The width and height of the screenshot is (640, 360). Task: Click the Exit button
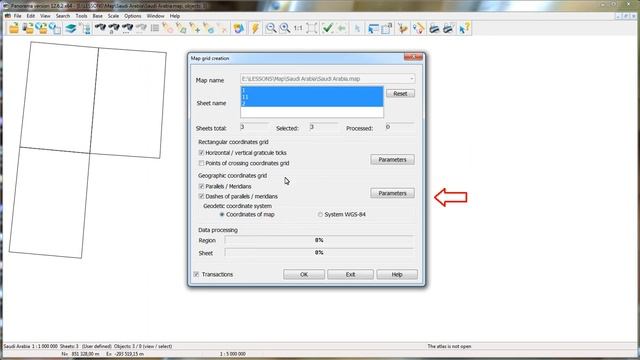(350, 274)
